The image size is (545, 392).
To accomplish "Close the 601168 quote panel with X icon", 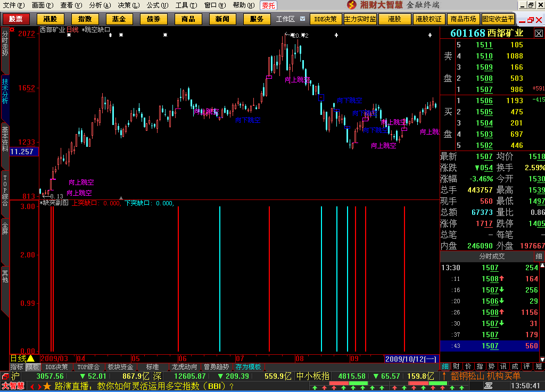I will click(x=539, y=34).
